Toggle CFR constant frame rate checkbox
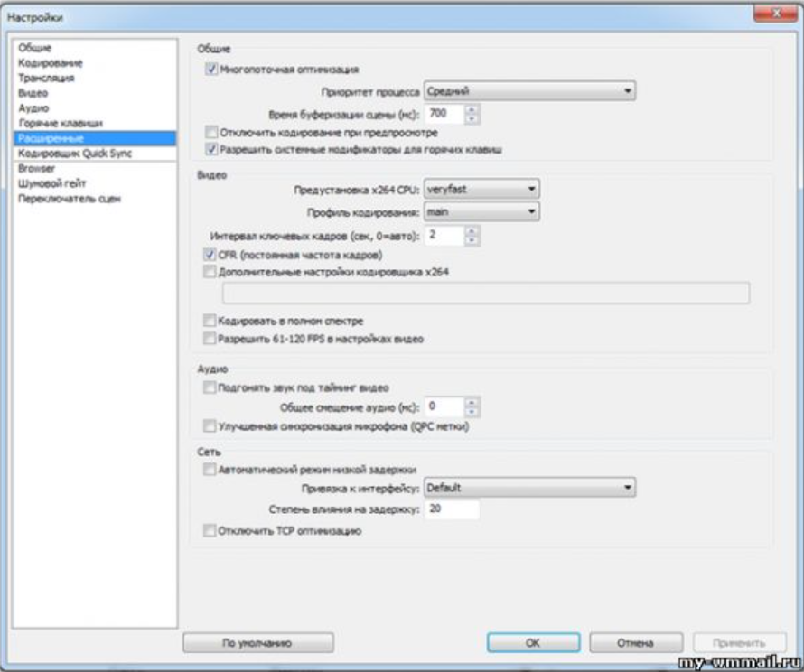Image resolution: width=804 pixels, height=672 pixels. pyautogui.click(x=210, y=255)
